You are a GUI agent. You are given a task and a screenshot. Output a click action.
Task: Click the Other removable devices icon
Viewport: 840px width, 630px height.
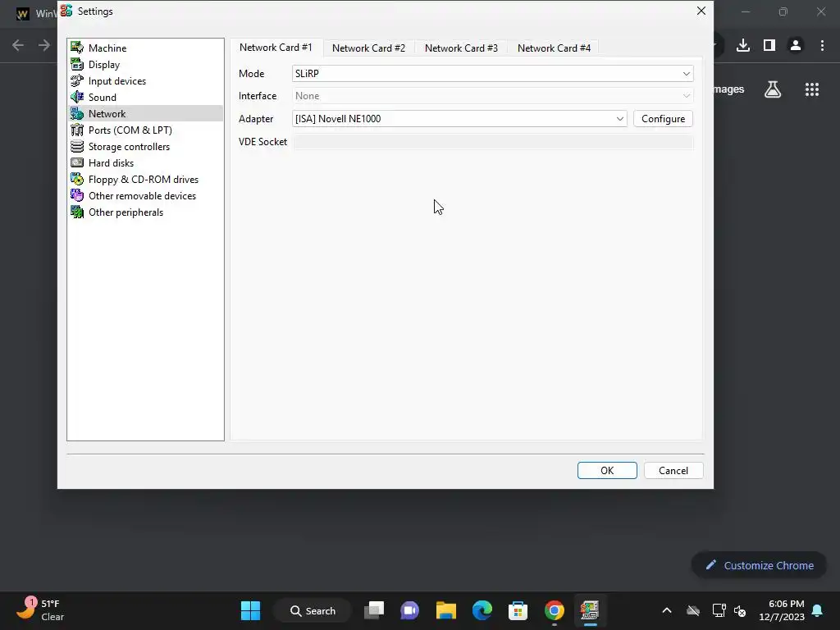[x=77, y=195]
